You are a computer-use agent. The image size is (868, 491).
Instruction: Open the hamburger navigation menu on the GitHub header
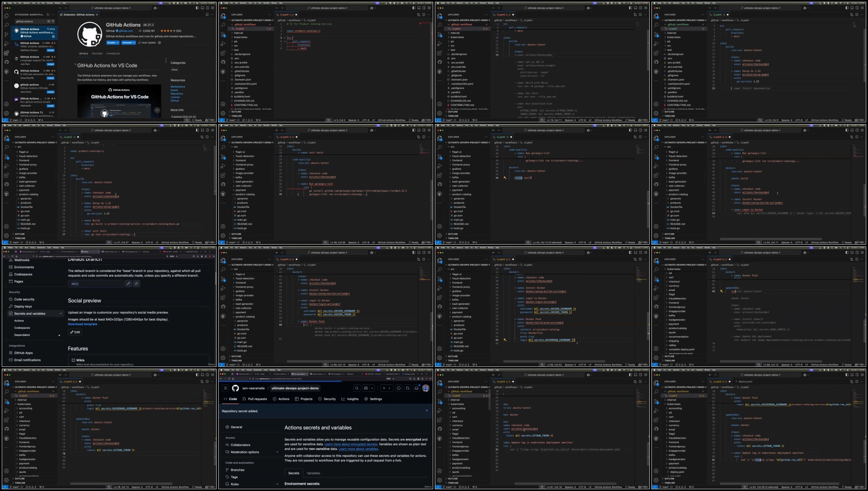pyautogui.click(x=226, y=388)
